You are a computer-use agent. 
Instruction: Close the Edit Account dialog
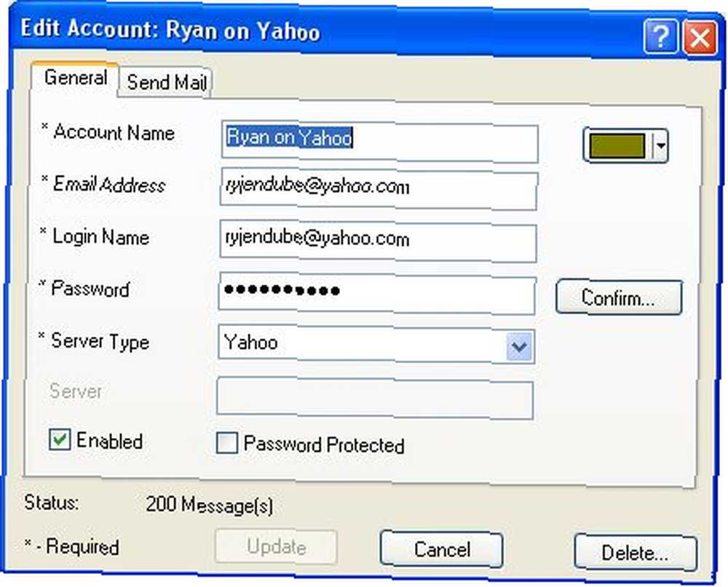(x=700, y=37)
